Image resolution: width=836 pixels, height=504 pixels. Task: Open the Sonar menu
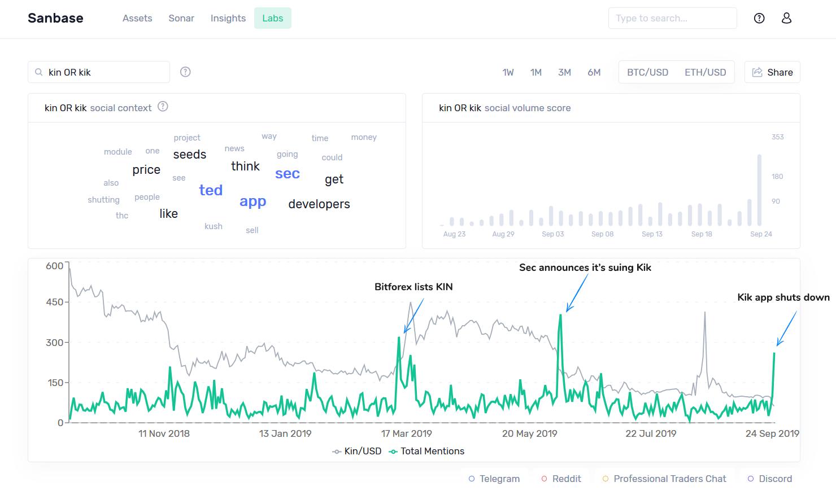(181, 18)
